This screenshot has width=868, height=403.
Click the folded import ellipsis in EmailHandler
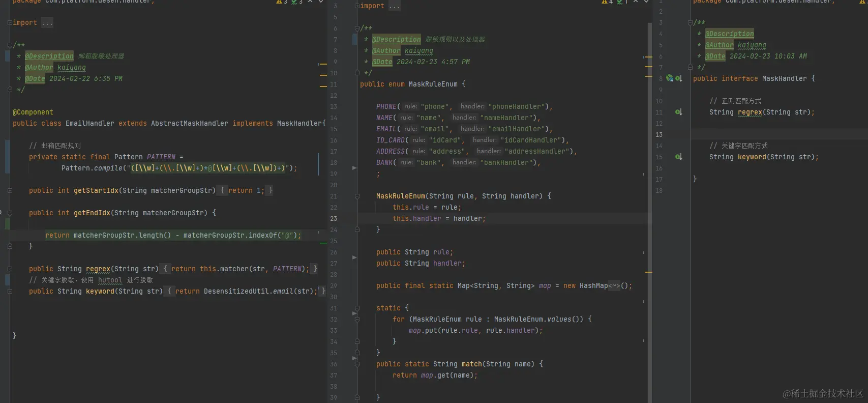[x=47, y=22]
